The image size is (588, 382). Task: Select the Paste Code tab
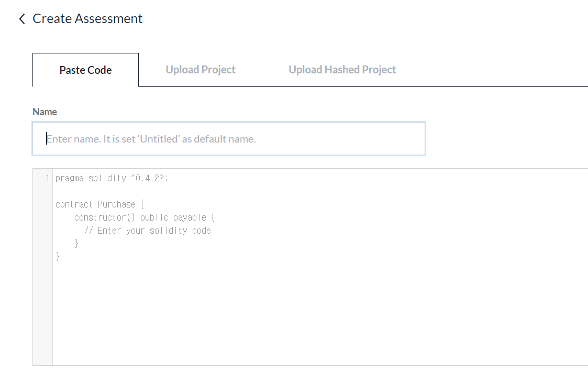(85, 70)
